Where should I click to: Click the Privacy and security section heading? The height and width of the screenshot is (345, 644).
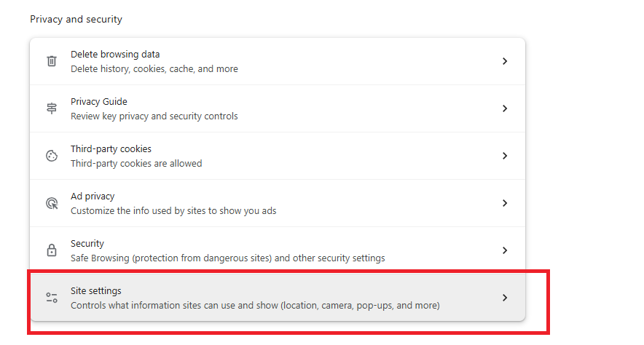76,20
